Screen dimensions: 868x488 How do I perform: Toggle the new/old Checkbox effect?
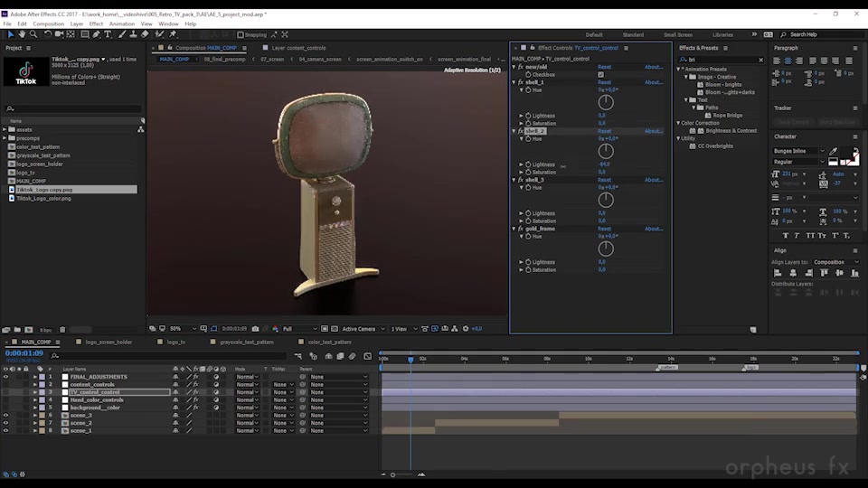(600, 75)
